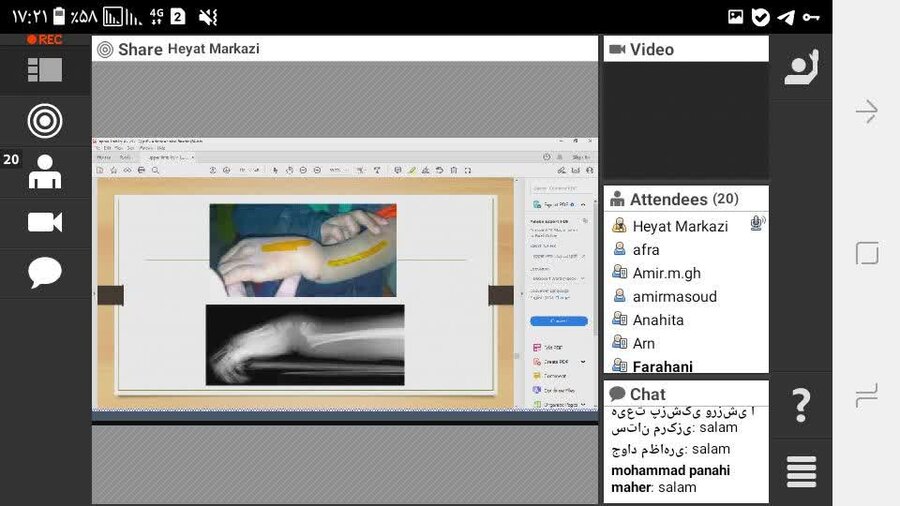This screenshot has height=506, width=900.
Task: Select the Share Heyat Markazi pod title
Action: pos(188,49)
